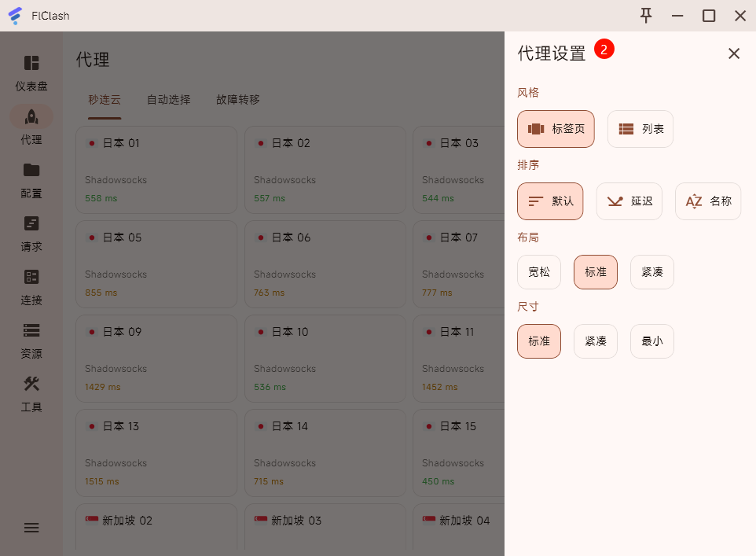The image size is (756, 556).
Task: Click the 715 ms latency value
Action: (x=269, y=481)
